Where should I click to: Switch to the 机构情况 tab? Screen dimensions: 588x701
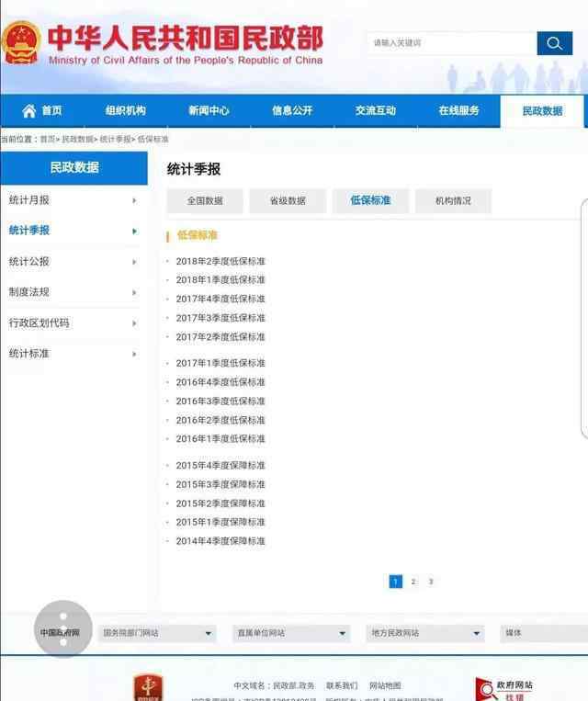454,200
